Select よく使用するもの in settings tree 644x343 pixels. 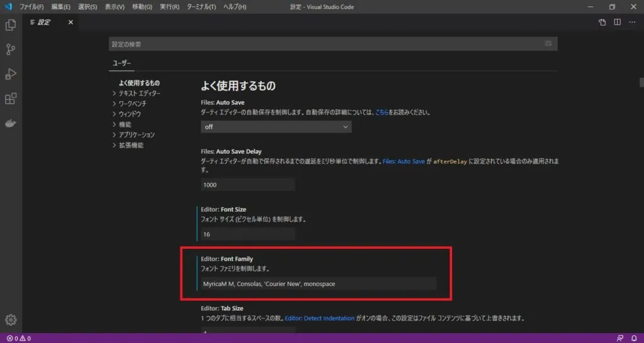[139, 83]
